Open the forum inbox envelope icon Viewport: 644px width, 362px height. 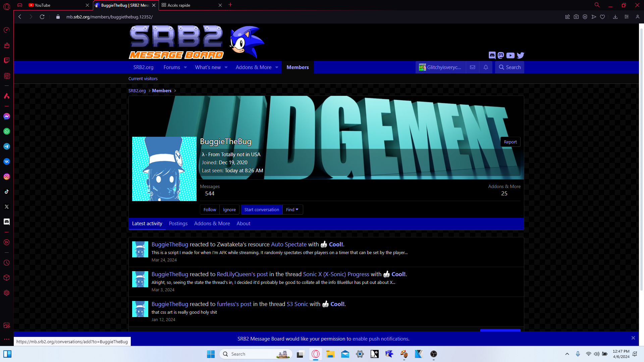(x=473, y=67)
